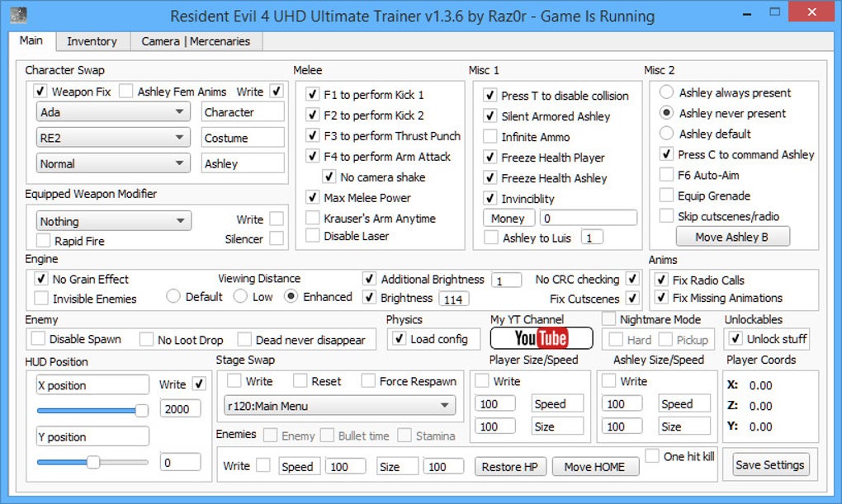
Task: Disable Max Melee Power checkbox
Action: point(313,197)
